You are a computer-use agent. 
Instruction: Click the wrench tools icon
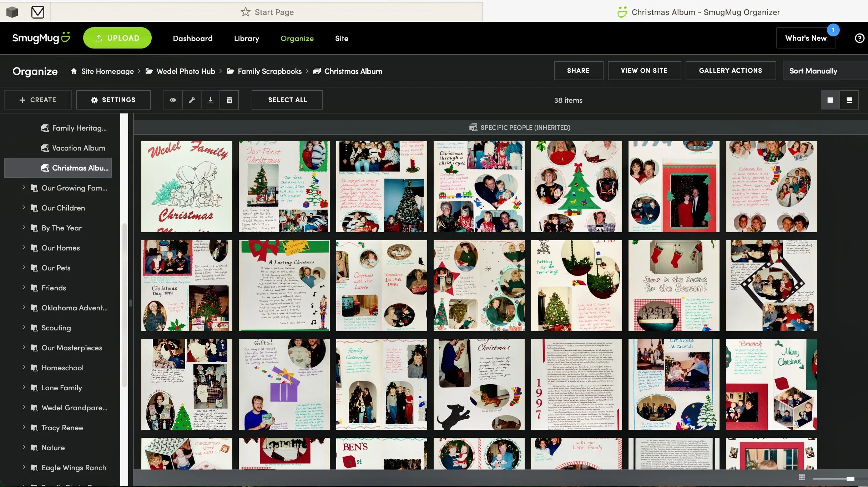click(x=192, y=100)
